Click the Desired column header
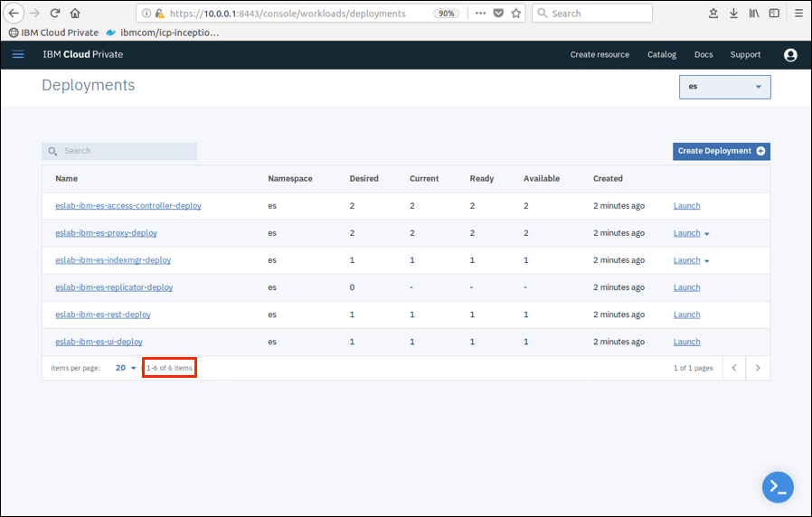This screenshot has width=812, height=517. point(364,179)
